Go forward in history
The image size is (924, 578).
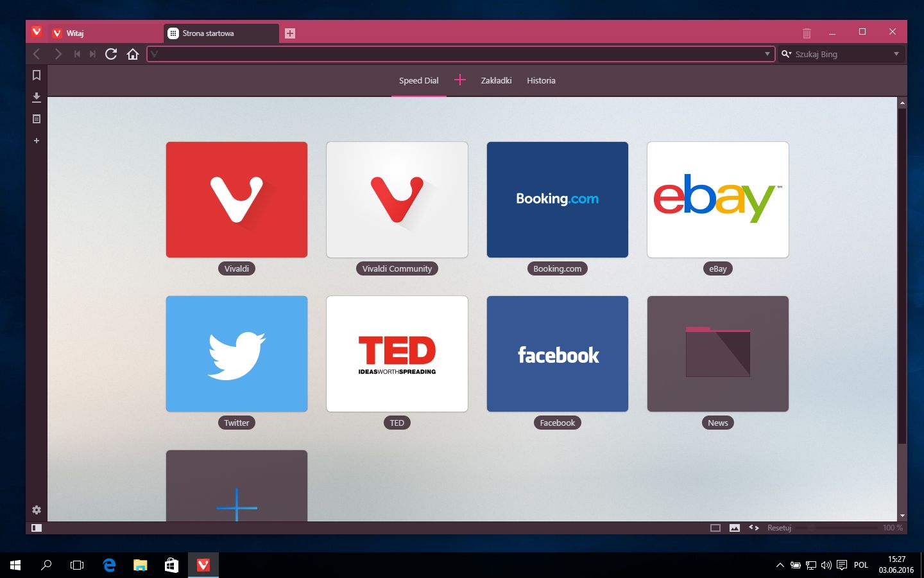pos(58,54)
